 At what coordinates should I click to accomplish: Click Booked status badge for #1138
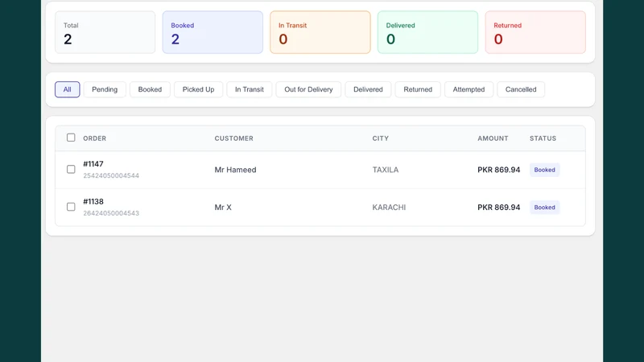point(545,208)
